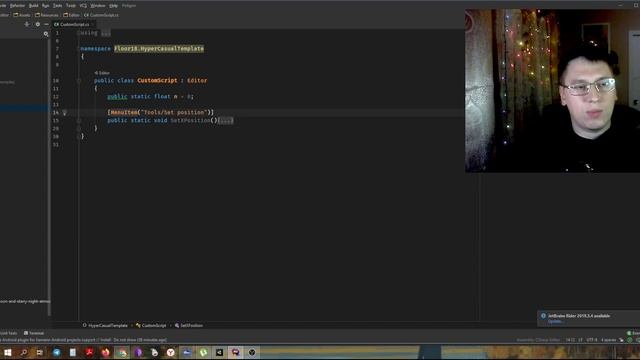Open the Refactor menu
The width and height of the screenshot is (640, 360).
pos(17,6)
